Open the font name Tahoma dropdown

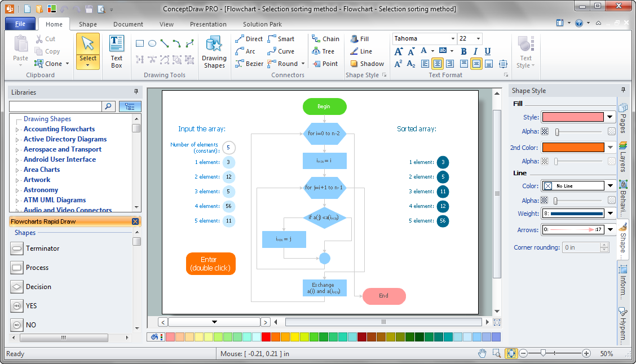(453, 38)
